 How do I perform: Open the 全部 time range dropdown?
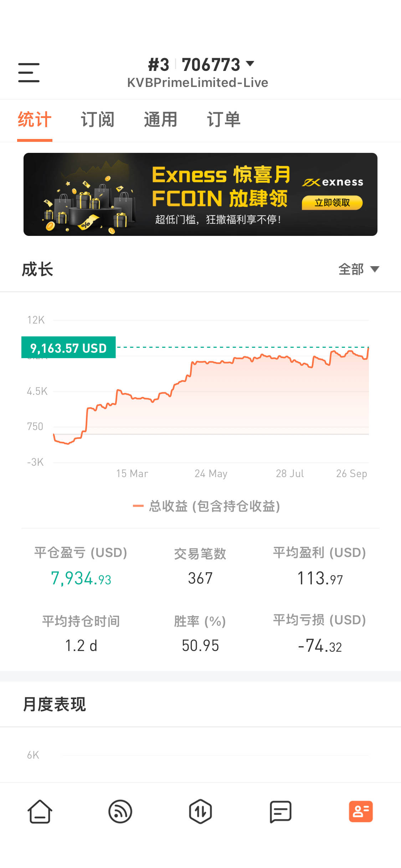tap(359, 269)
